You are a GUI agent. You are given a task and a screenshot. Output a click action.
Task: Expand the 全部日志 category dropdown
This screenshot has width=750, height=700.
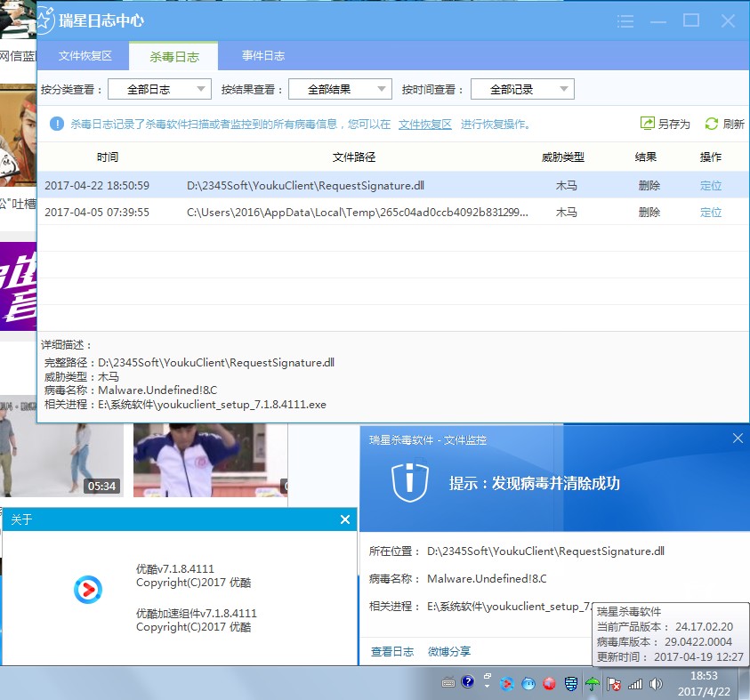tap(159, 89)
